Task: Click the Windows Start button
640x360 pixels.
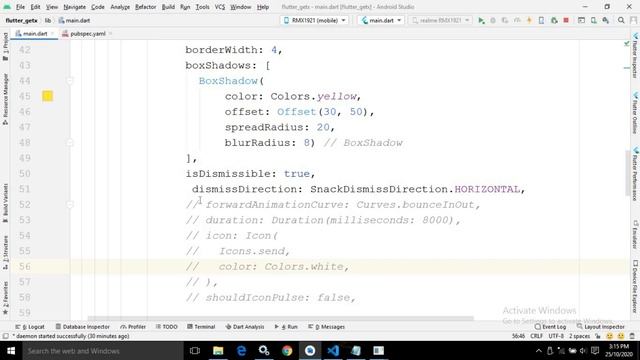Action: [x=11, y=351]
